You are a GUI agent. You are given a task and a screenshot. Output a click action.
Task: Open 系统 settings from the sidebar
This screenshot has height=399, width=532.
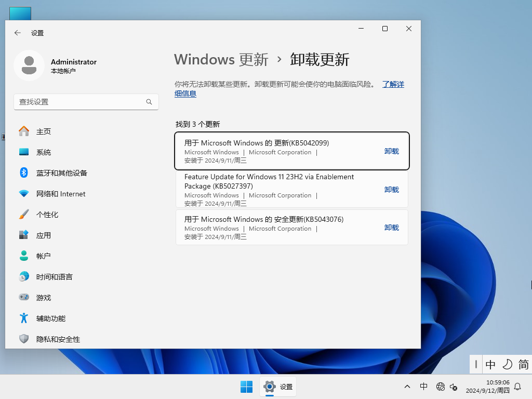pos(44,152)
